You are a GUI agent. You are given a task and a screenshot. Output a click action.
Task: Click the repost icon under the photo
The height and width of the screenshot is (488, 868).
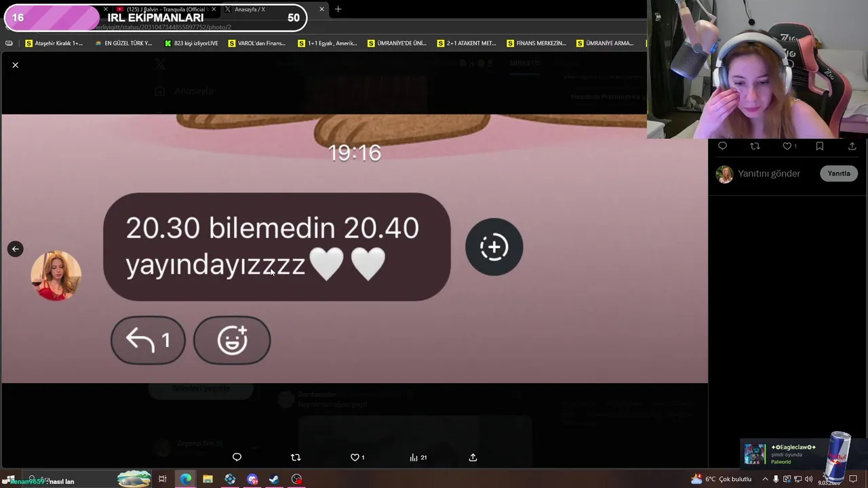[x=296, y=457]
